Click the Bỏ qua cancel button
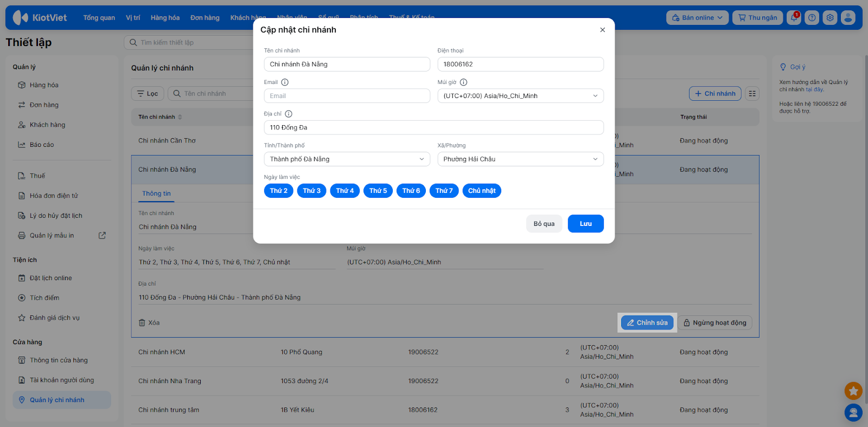The height and width of the screenshot is (427, 868). point(544,224)
